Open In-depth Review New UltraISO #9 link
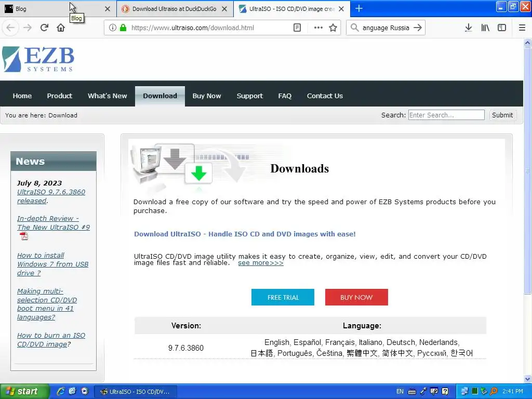Viewport: 532px width, 399px height. (54, 223)
